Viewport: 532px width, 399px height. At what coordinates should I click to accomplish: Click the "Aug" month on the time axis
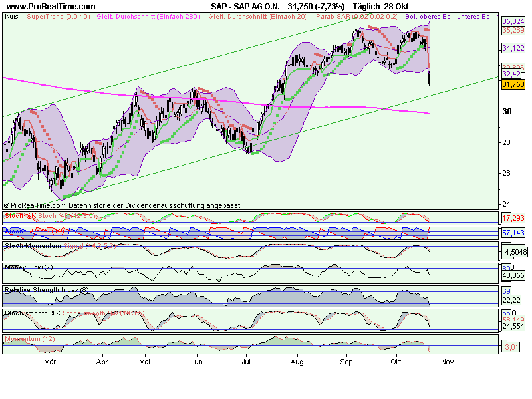(297, 362)
